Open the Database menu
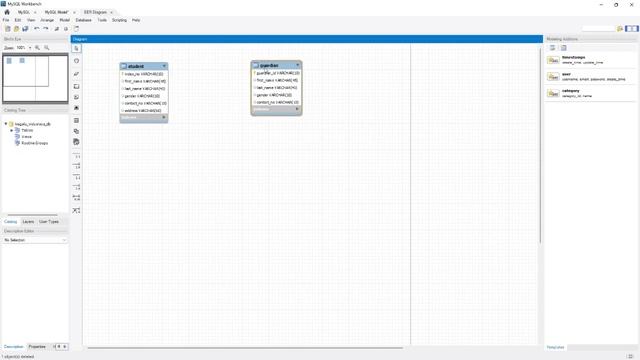Screen dimensions: 640x360 tap(84, 20)
